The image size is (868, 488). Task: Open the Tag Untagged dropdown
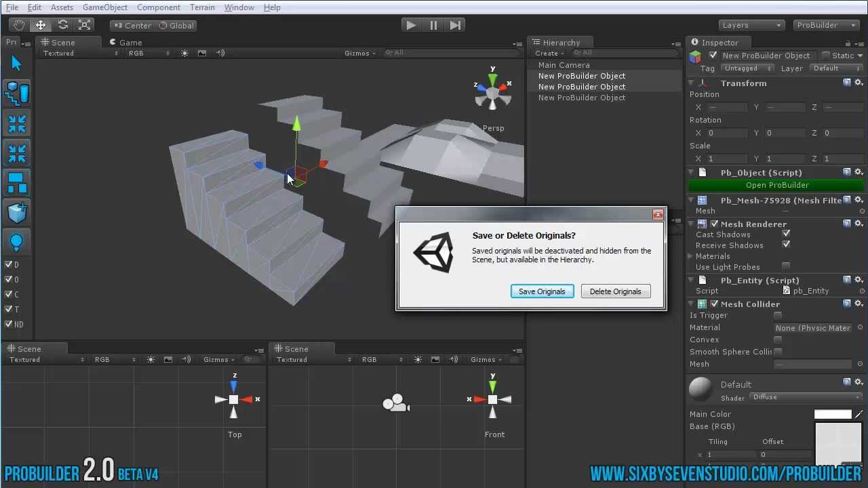click(x=746, y=68)
